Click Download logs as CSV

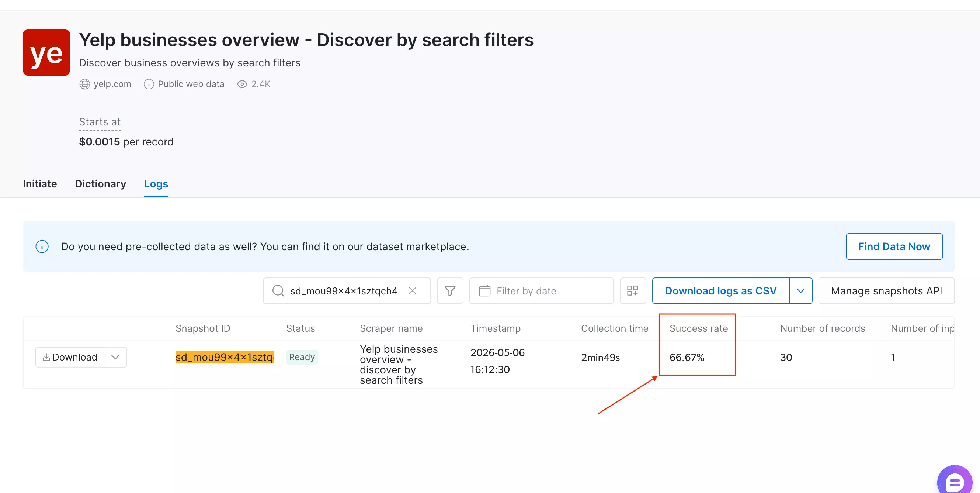pos(720,291)
